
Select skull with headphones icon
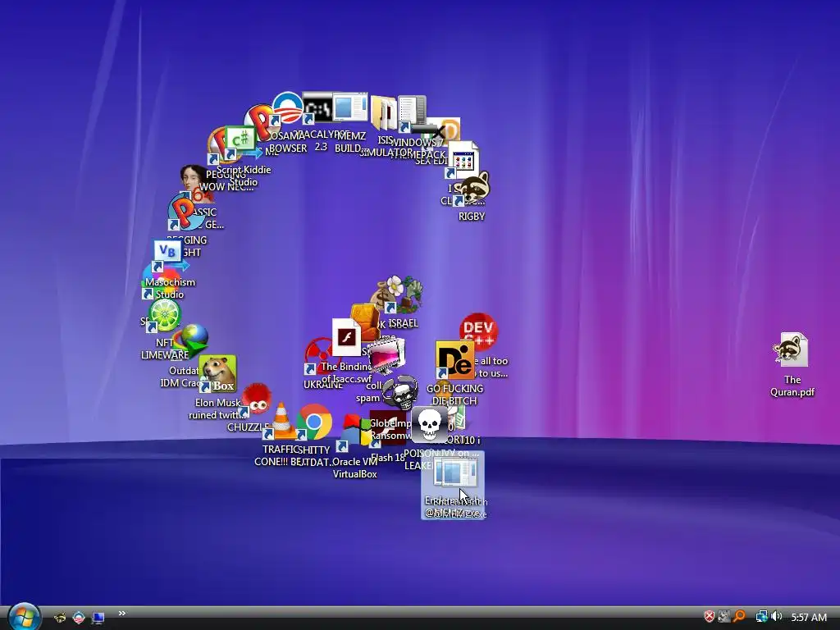[x=399, y=391]
